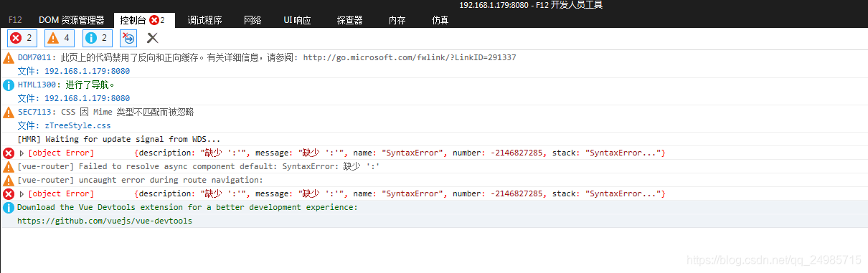868x273 pixels.
Task: Clear the console with the X icon
Action: point(153,38)
